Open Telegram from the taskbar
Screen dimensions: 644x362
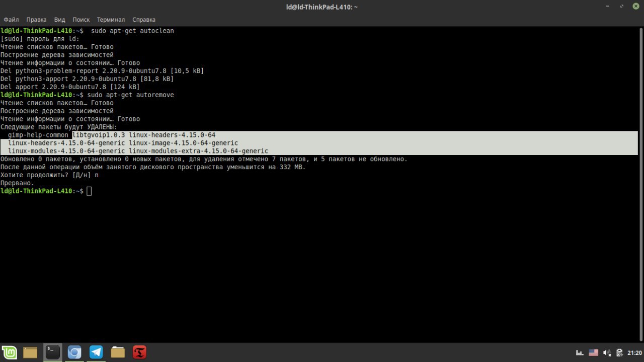click(x=96, y=352)
